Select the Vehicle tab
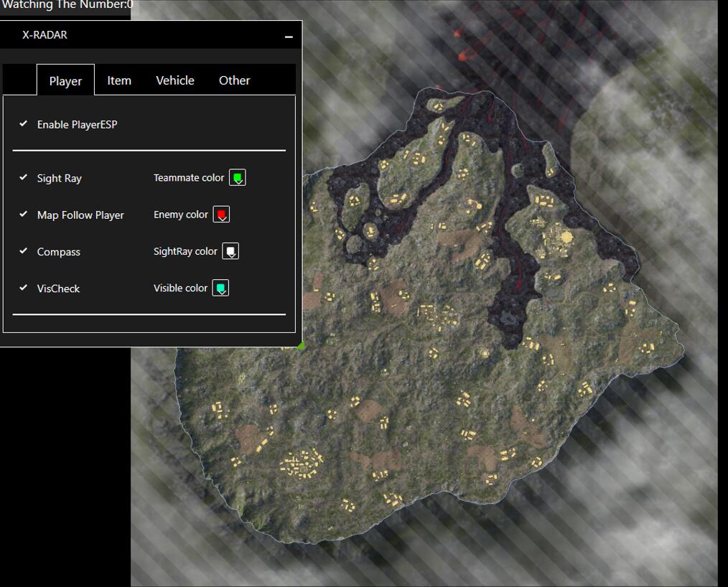Viewport: 728px width, 587px height. coord(175,80)
